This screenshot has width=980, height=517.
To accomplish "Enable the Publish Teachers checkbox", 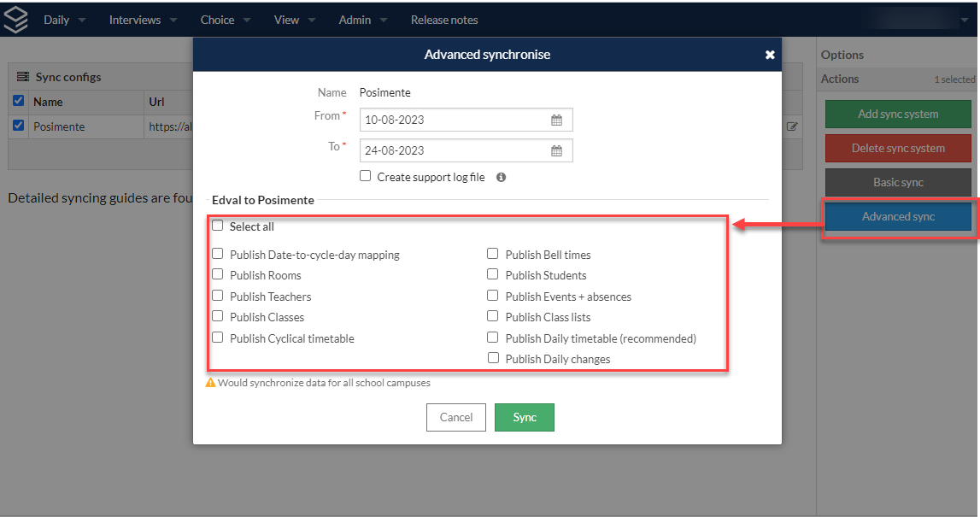I will click(218, 296).
